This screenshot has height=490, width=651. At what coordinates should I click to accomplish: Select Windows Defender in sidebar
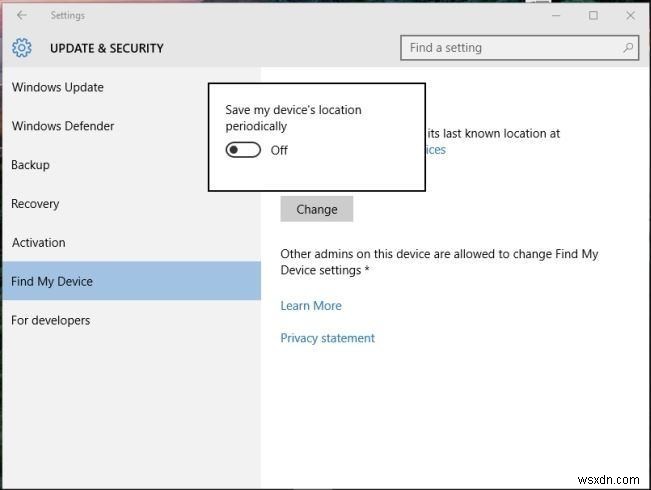click(62, 126)
